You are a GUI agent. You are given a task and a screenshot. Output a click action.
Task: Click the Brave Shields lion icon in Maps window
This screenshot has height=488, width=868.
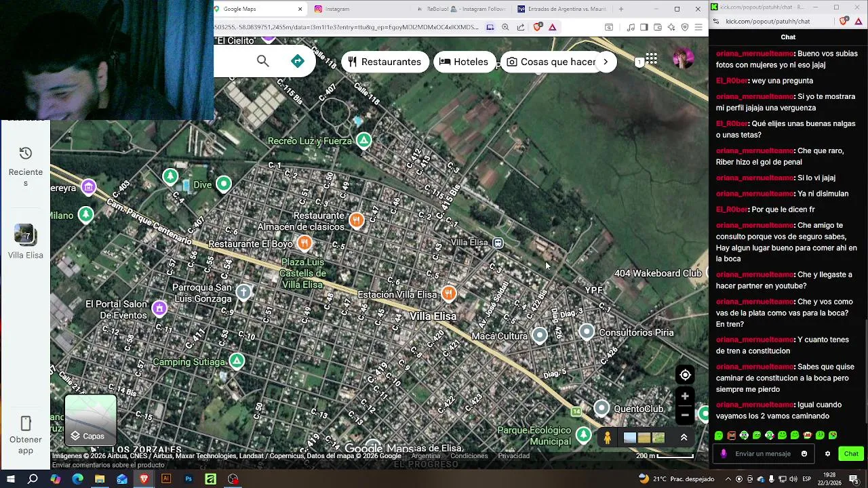(x=538, y=27)
